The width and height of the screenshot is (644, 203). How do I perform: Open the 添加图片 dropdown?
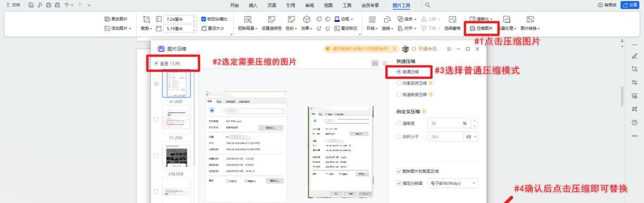tap(118, 28)
